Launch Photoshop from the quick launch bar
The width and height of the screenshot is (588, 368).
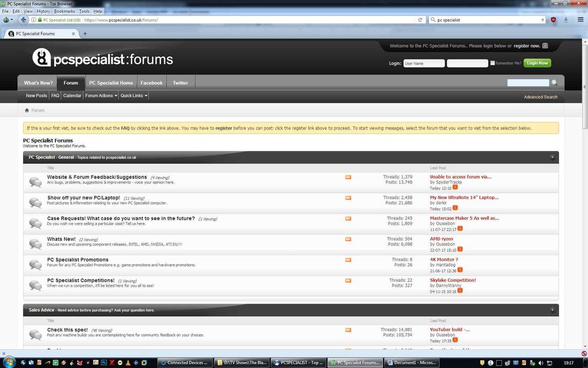(104, 363)
